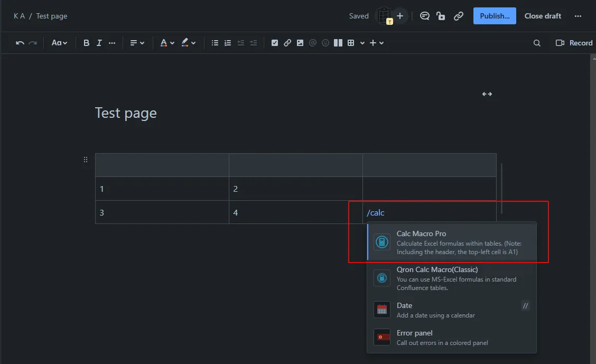The width and height of the screenshot is (596, 364).
Task: Click the table cell containing 2
Action: point(295,189)
